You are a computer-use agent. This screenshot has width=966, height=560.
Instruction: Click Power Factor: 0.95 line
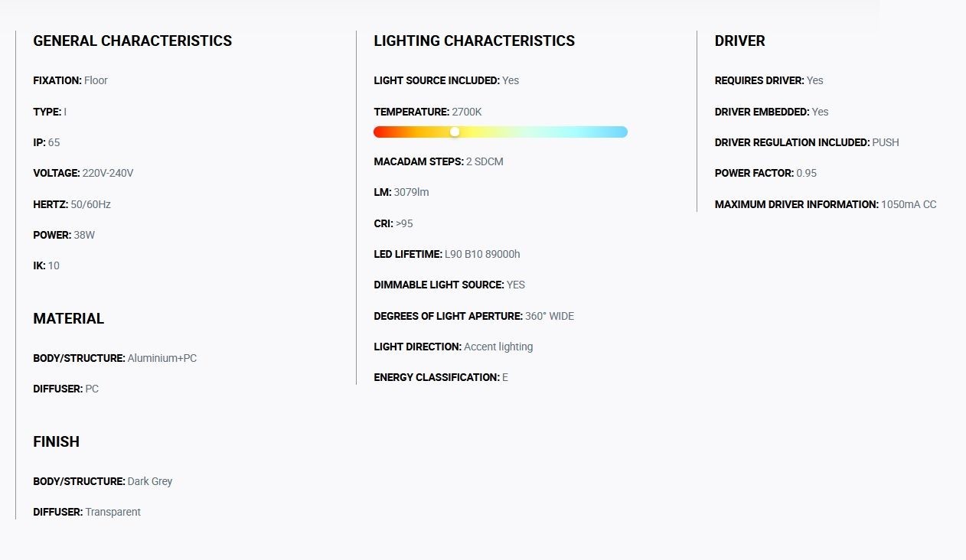[x=765, y=173]
